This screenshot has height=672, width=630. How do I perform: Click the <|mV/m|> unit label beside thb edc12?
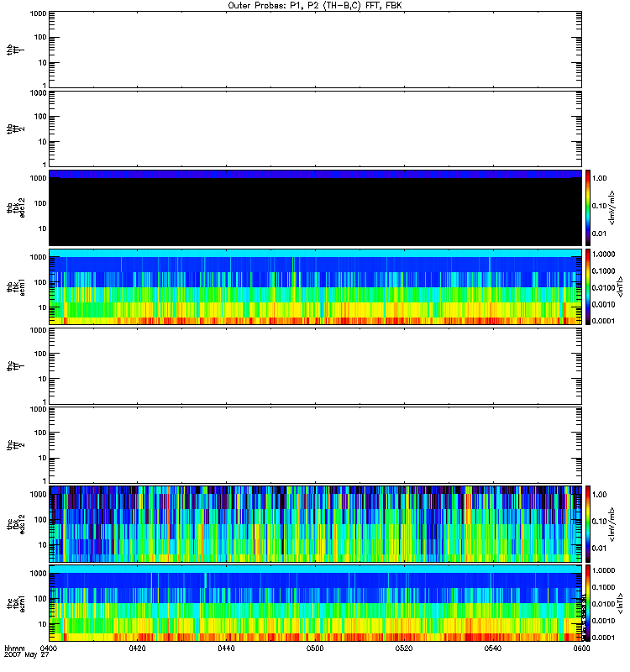pos(612,207)
